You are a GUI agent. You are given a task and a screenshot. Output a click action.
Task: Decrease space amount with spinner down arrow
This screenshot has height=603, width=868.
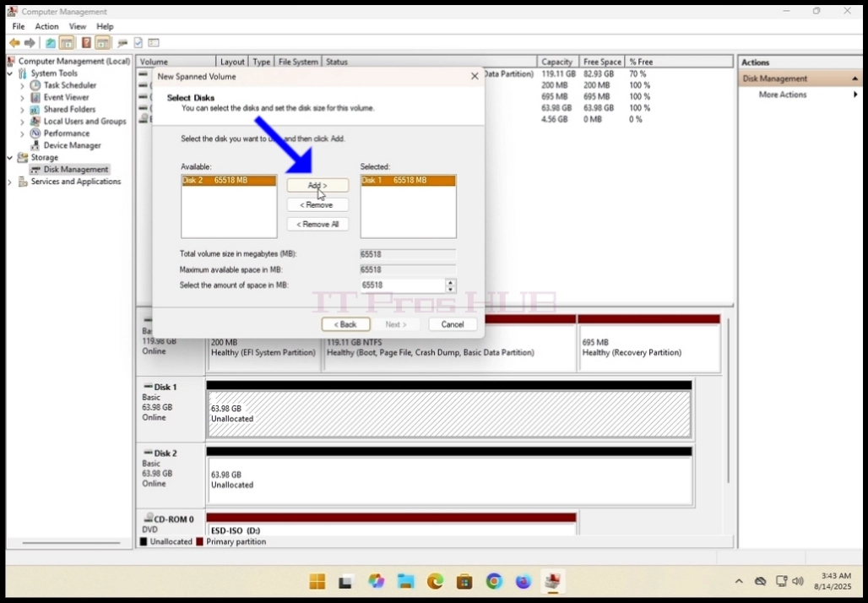tap(451, 289)
